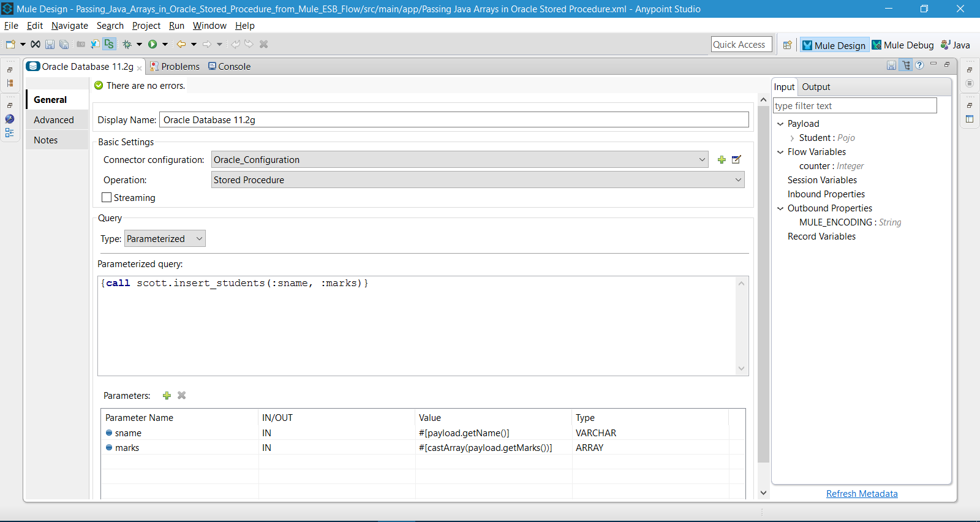Click the outline list icon in left trim

tap(10, 132)
